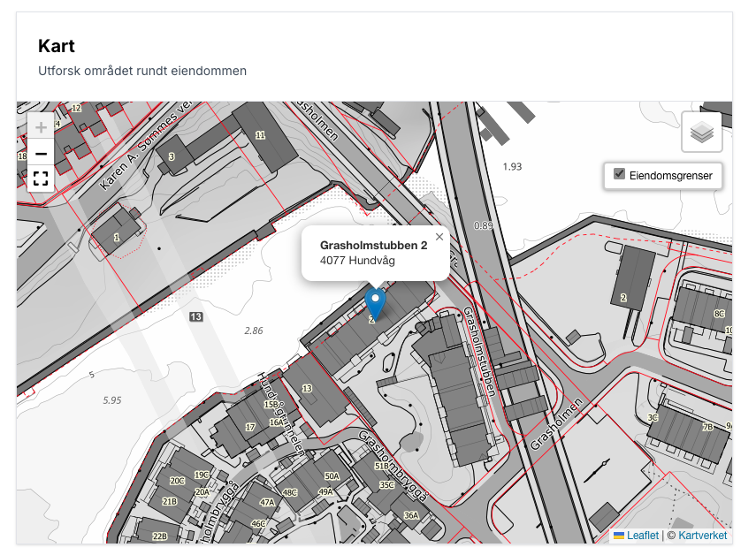Open the Kartverket attribution link

click(702, 536)
